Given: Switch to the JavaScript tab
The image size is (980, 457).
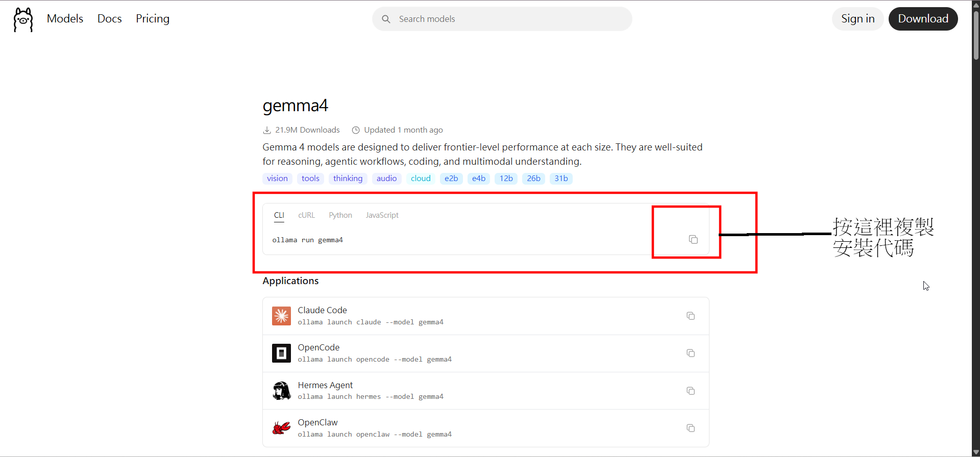Looking at the screenshot, I should point(382,215).
